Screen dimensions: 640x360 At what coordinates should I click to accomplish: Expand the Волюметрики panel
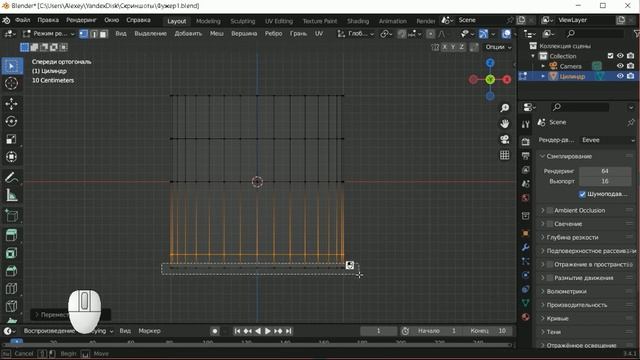(x=542, y=291)
